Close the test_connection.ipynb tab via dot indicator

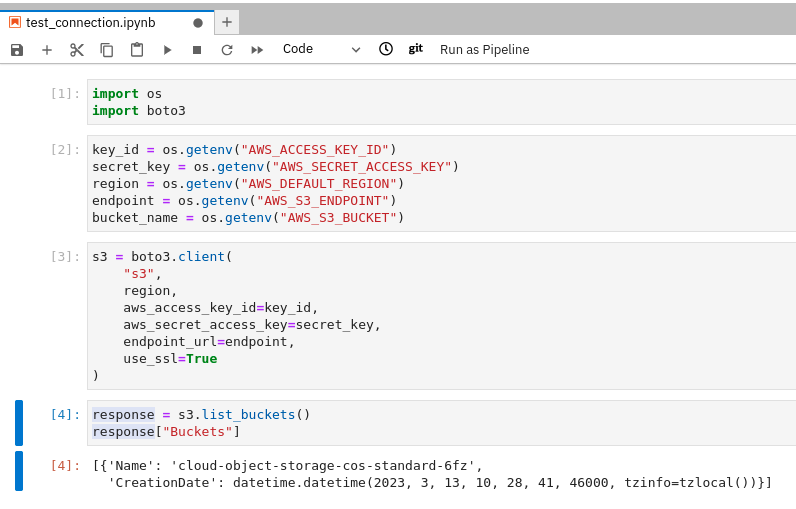click(198, 23)
